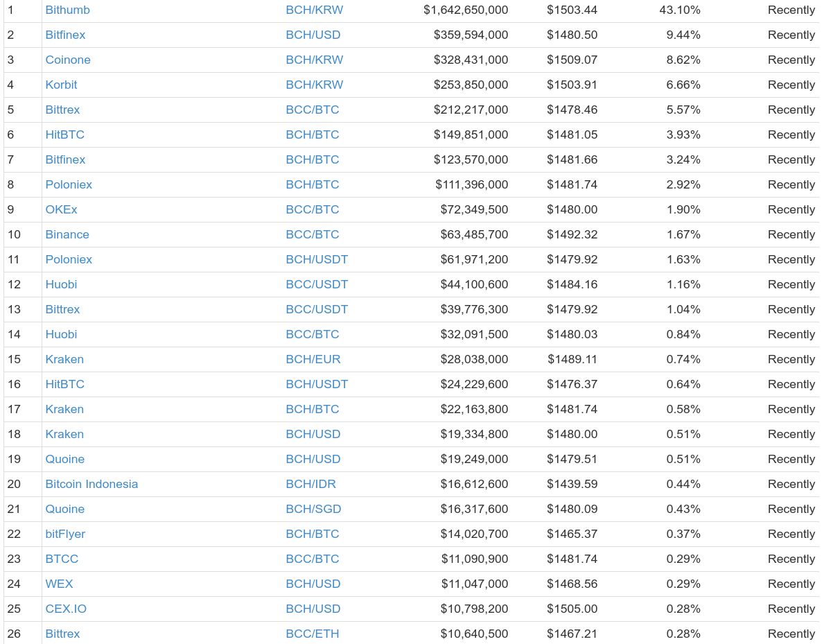Open BCH/BTC pair in row 7
This screenshot has height=644, width=833.
click(312, 159)
